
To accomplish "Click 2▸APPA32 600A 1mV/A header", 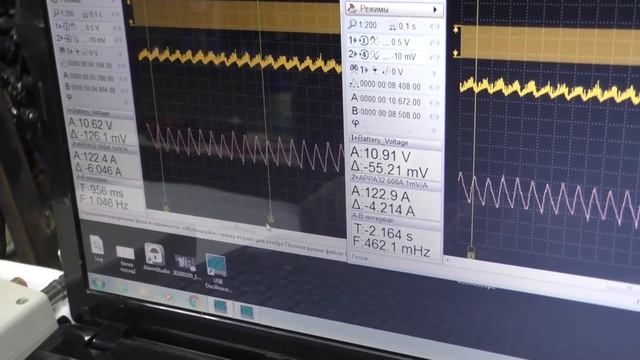I will [395, 182].
